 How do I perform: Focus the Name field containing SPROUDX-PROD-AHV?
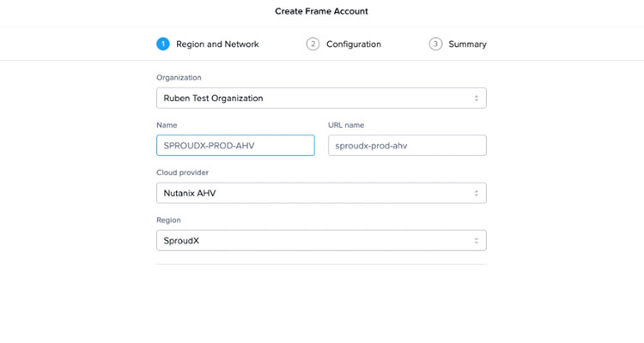[x=235, y=146]
